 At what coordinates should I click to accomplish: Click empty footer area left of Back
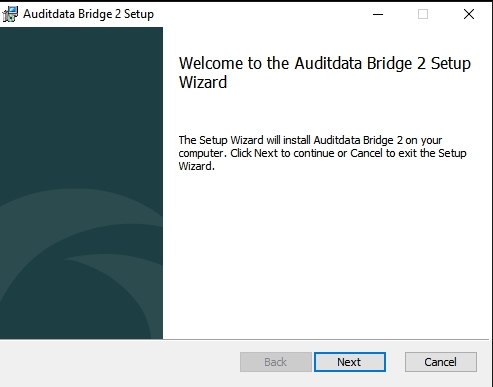tap(120, 362)
